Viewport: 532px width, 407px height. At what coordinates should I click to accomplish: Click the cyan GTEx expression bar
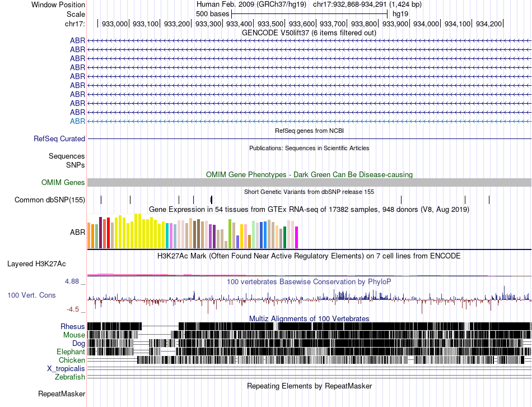point(167,236)
